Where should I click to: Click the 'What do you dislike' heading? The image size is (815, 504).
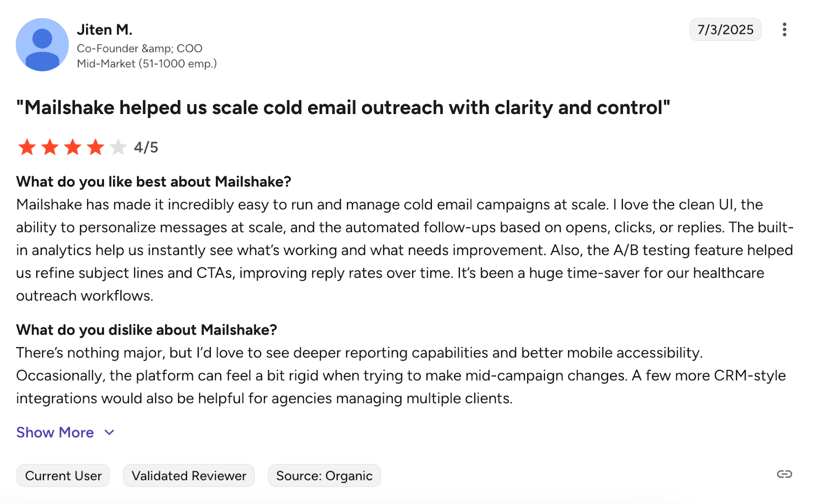(146, 330)
